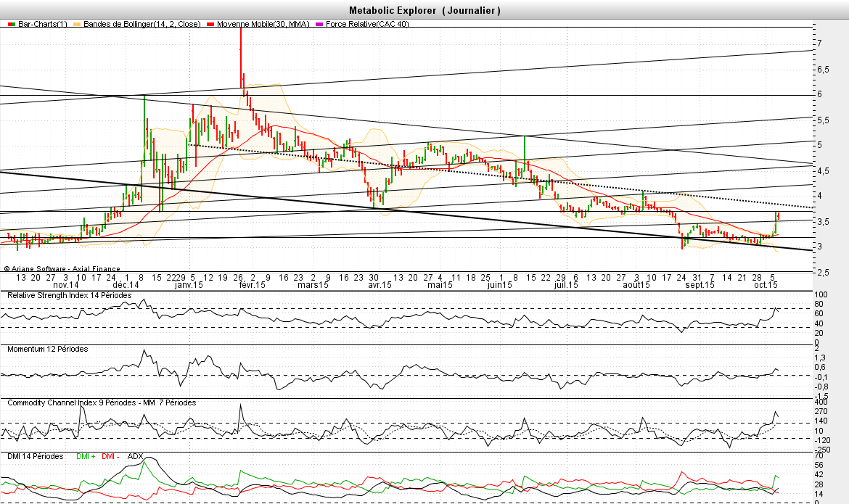Screen dimensions: 849x504
Task: Click the 'Commodity Channel Index 9 Périodes' panel label
Action: [71, 402]
